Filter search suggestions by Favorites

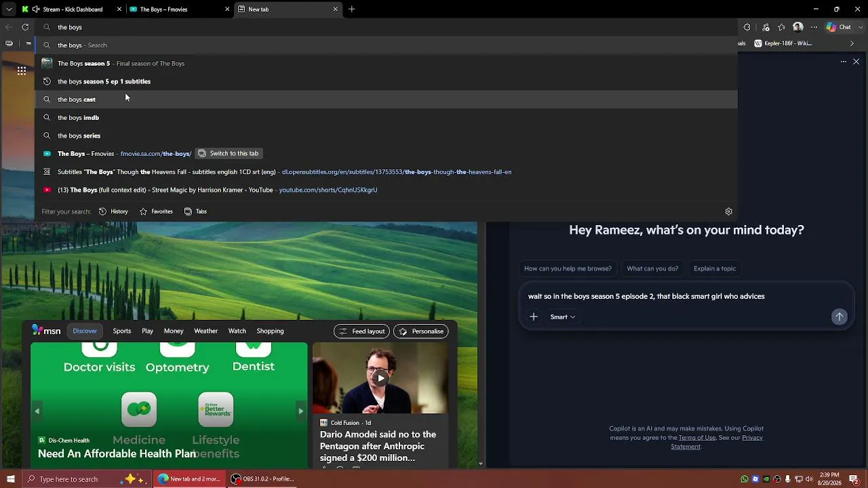tap(156, 211)
